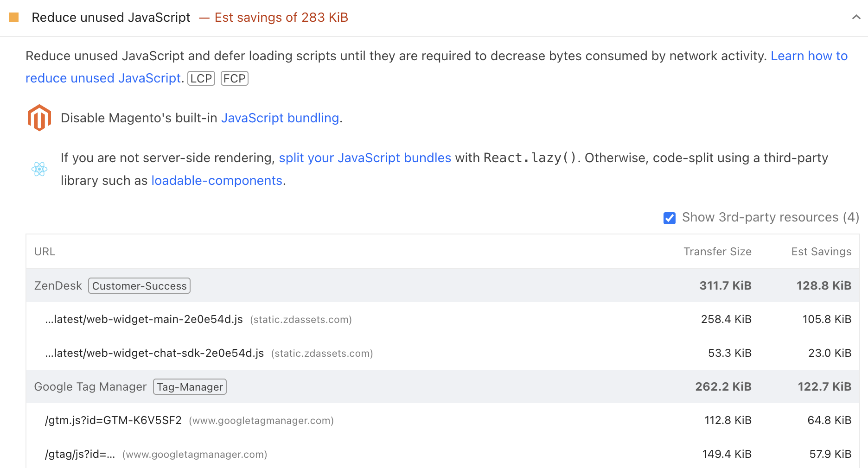Click the static.zdassets.com host label
This screenshot has width=868, height=468.
300,319
